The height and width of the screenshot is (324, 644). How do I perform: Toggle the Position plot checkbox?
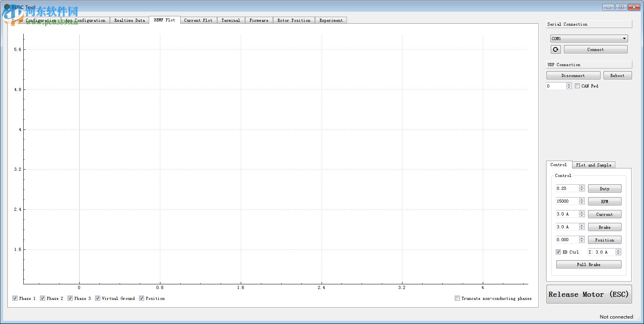(142, 298)
